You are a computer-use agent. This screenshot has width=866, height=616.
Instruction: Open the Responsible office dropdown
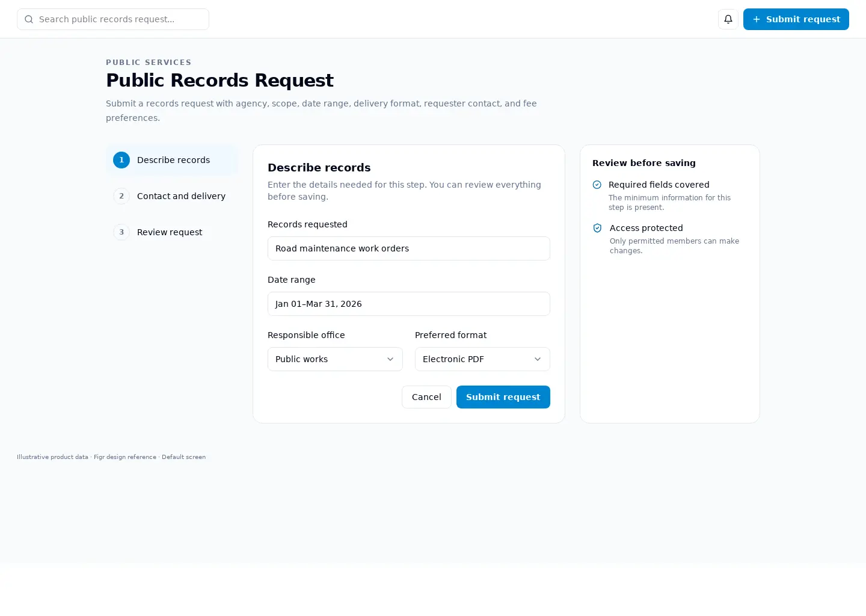335,359
